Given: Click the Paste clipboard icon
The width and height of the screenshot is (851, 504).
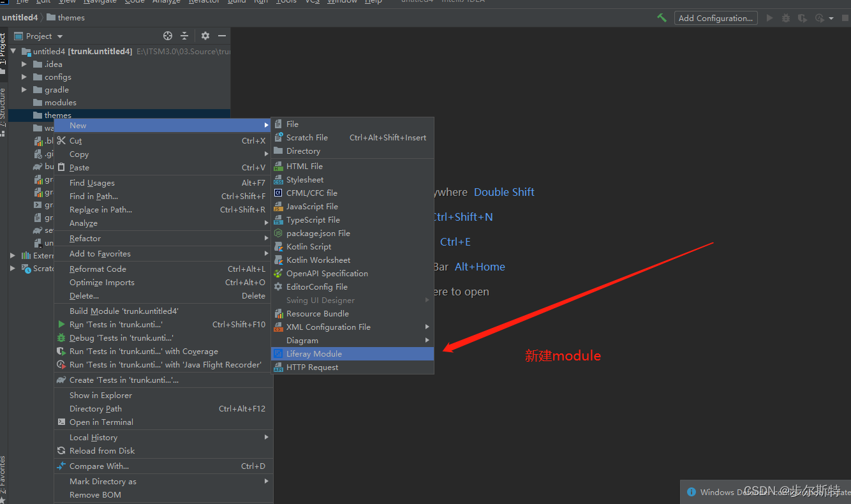Looking at the screenshot, I should [61, 167].
